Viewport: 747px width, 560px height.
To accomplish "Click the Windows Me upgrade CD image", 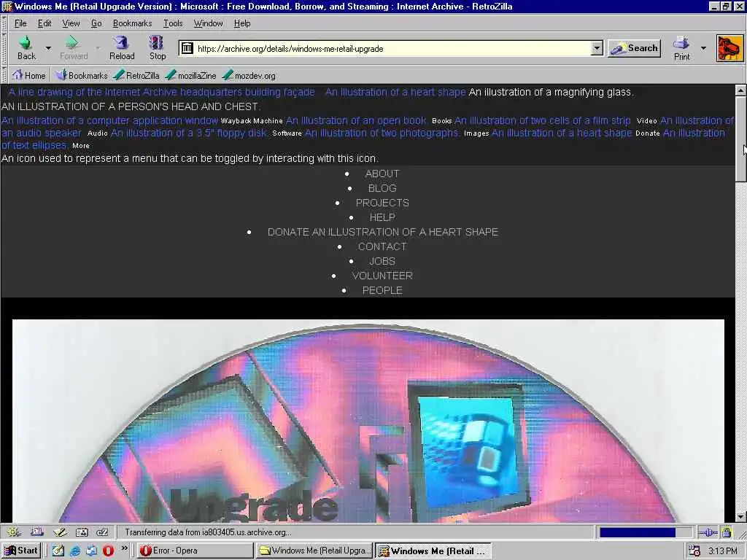I will coord(368,421).
